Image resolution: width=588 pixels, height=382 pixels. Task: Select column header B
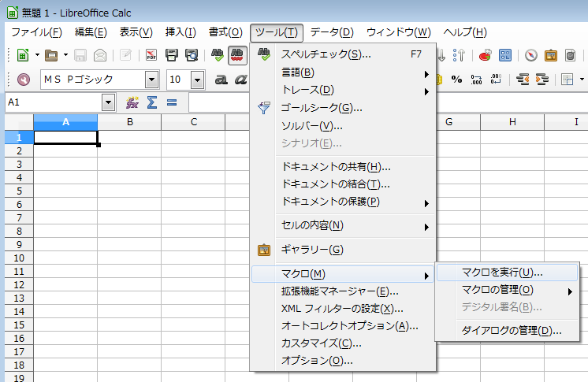click(130, 122)
